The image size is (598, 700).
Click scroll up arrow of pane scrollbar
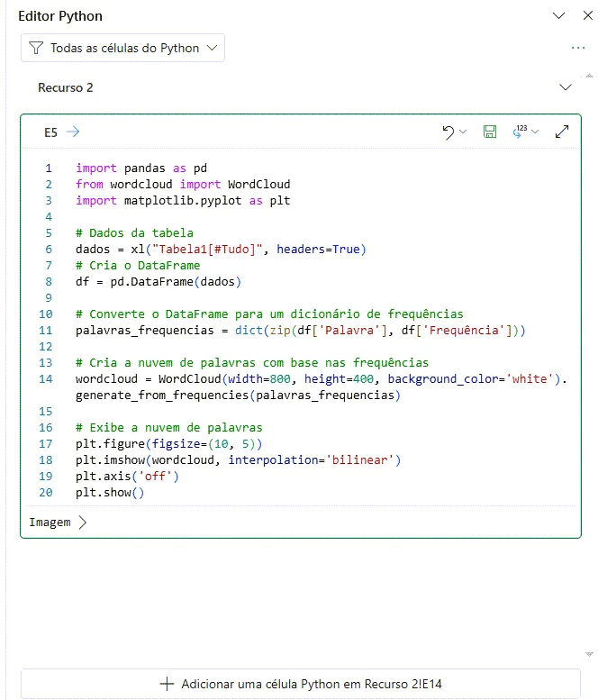click(589, 76)
